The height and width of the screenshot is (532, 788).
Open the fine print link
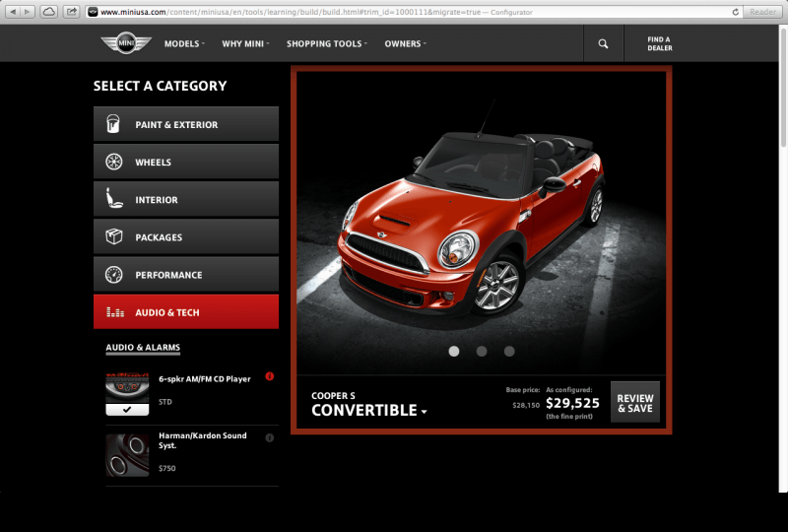pyautogui.click(x=569, y=417)
